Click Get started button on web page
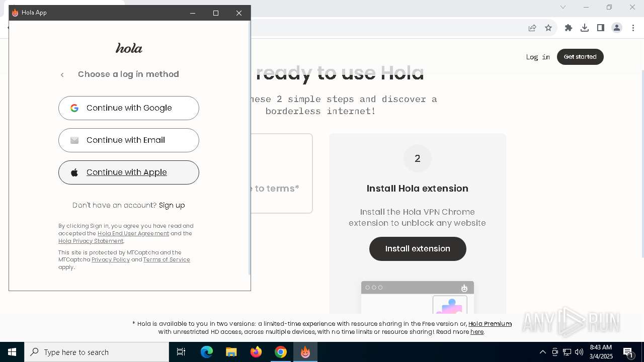The width and height of the screenshot is (644, 362). pos(580,57)
